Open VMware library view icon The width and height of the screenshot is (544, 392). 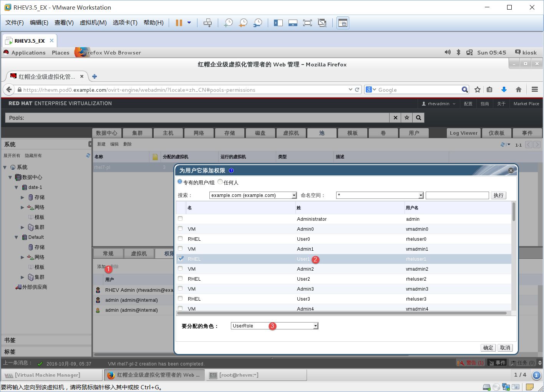343,23
